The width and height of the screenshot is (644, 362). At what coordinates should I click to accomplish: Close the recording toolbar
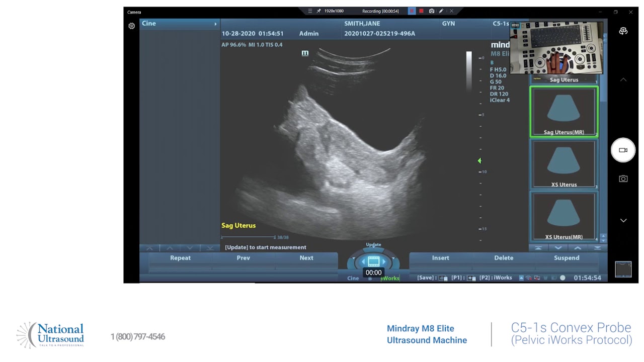coord(451,11)
